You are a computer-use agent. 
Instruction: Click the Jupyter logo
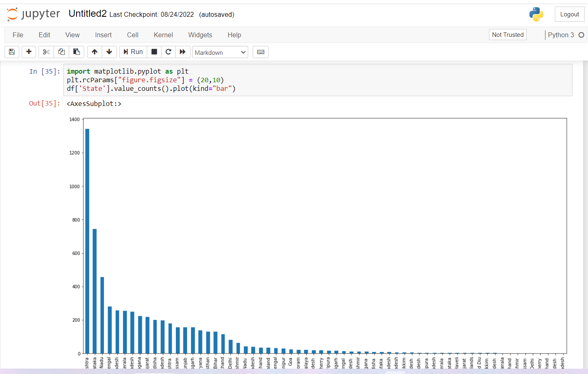34,14
